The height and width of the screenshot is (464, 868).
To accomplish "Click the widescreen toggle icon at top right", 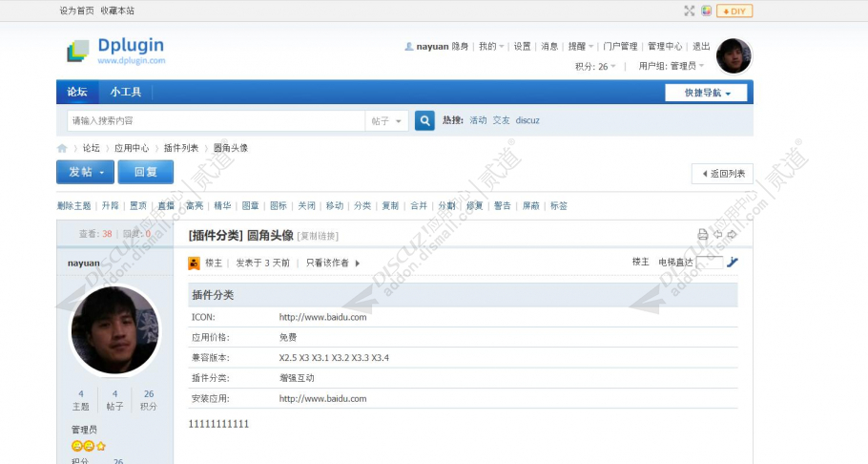I will (x=690, y=11).
